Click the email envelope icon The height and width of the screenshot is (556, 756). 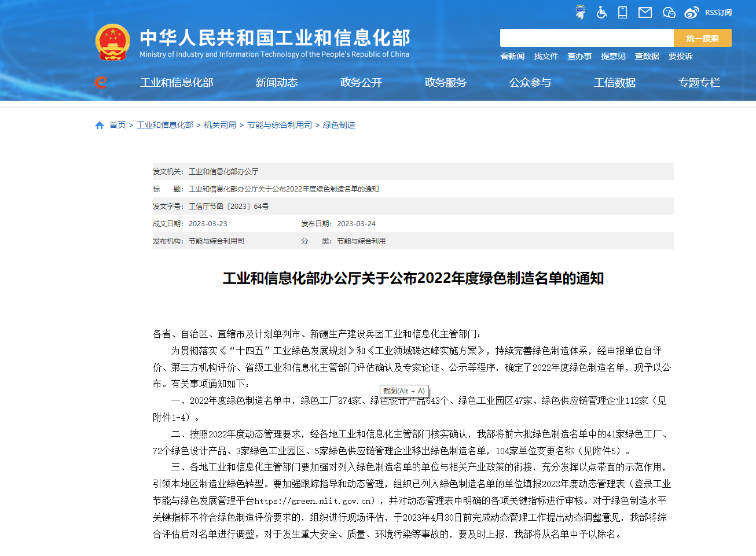coord(645,12)
